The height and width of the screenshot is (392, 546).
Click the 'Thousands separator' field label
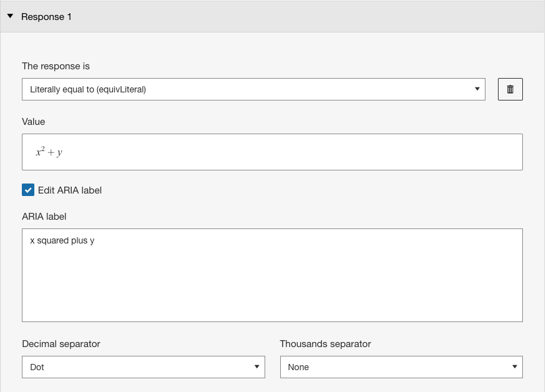[325, 344]
